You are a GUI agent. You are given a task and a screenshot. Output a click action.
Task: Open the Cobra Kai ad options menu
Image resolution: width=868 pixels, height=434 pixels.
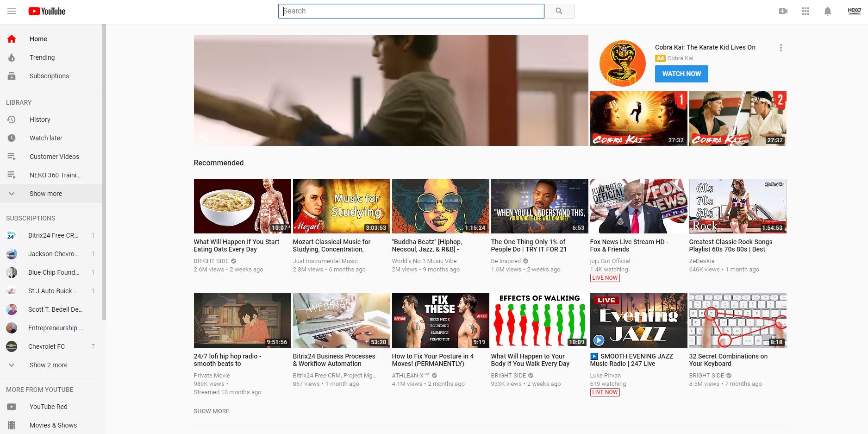(x=781, y=48)
